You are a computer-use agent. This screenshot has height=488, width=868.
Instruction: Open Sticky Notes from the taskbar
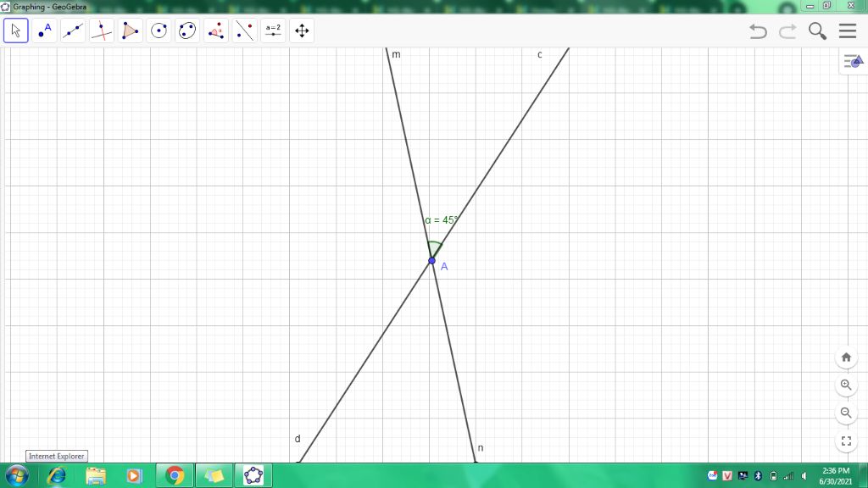click(214, 476)
